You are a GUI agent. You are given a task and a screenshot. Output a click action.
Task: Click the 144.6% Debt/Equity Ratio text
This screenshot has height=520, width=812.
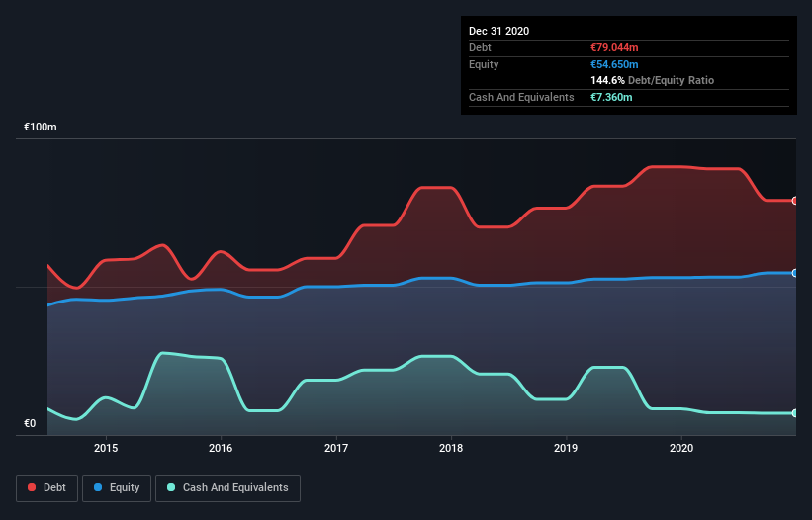tap(653, 80)
